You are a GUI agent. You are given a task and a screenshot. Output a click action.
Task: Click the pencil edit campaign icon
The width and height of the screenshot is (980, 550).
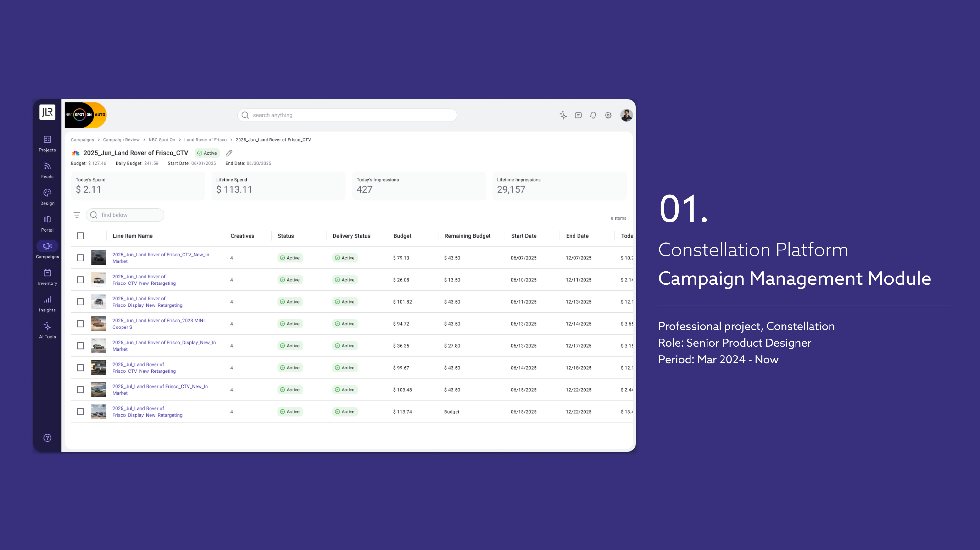229,153
